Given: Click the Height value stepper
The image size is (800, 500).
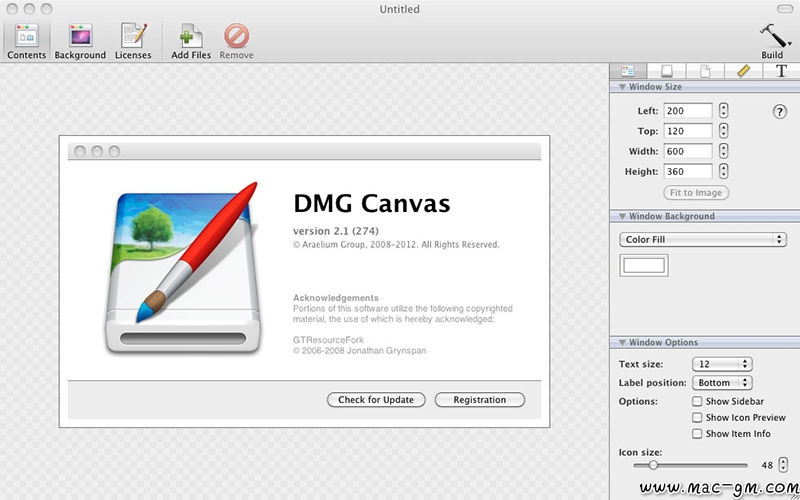Looking at the screenshot, I should pyautogui.click(x=723, y=171).
